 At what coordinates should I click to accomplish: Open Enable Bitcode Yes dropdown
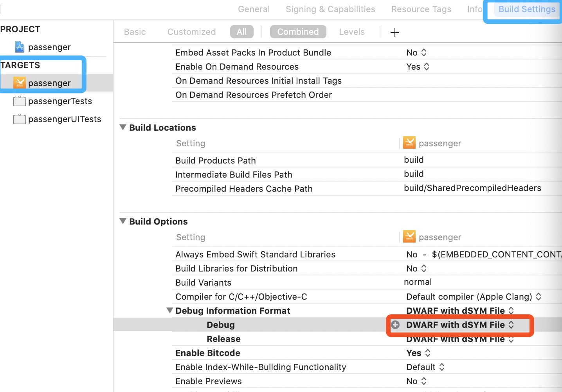418,353
